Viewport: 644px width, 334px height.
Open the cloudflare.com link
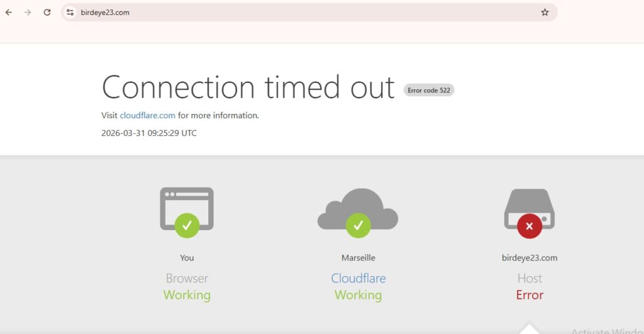148,116
